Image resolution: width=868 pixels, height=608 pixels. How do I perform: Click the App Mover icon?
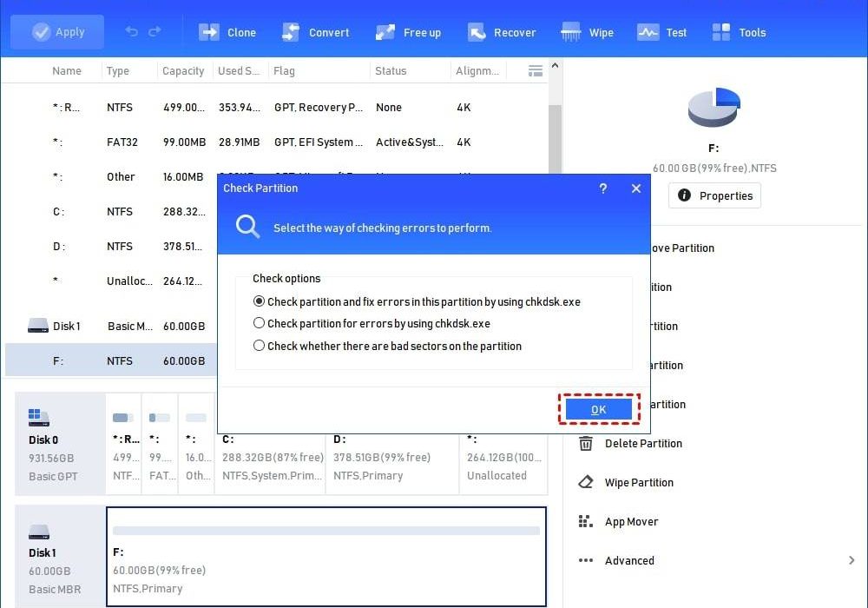(x=586, y=522)
